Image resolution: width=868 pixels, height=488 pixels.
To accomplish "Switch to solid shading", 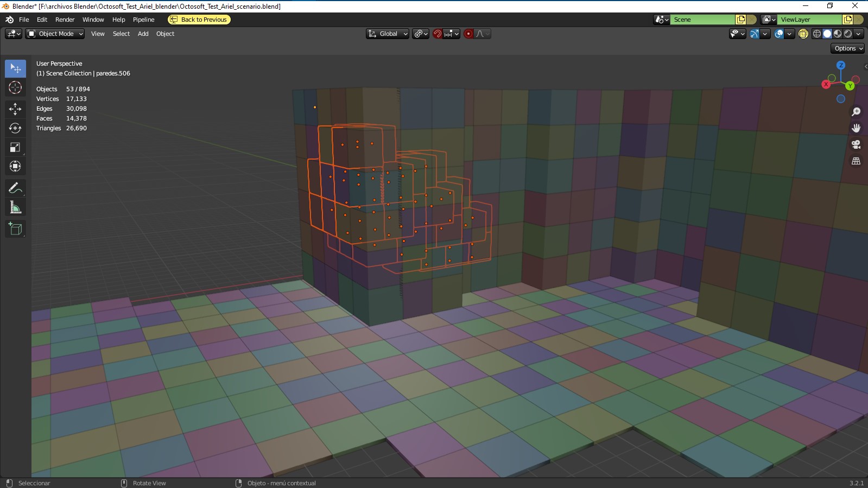I will click(x=827, y=34).
